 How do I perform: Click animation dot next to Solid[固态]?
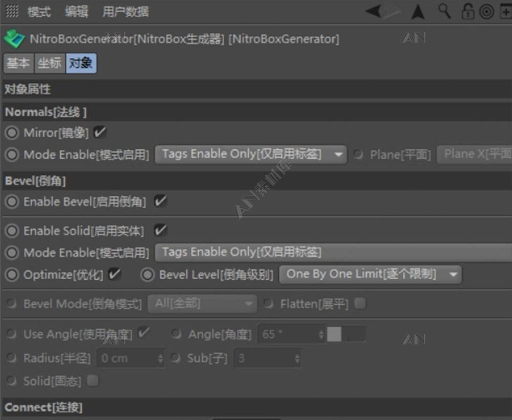point(11,381)
